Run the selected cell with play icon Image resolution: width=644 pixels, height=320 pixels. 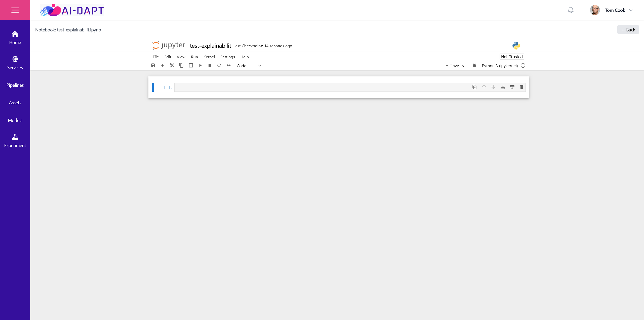(200, 65)
